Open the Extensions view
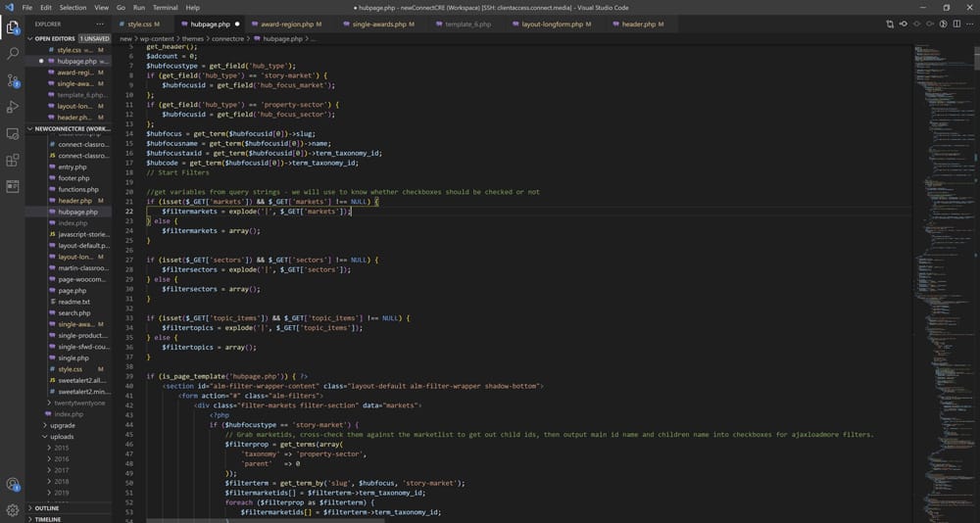The height and width of the screenshot is (523, 980). 13,160
